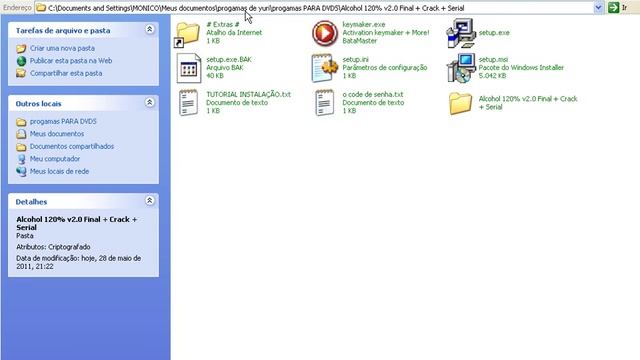Click the Detalhes header title
Image resolution: width=640 pixels, height=360 pixels.
(x=31, y=202)
